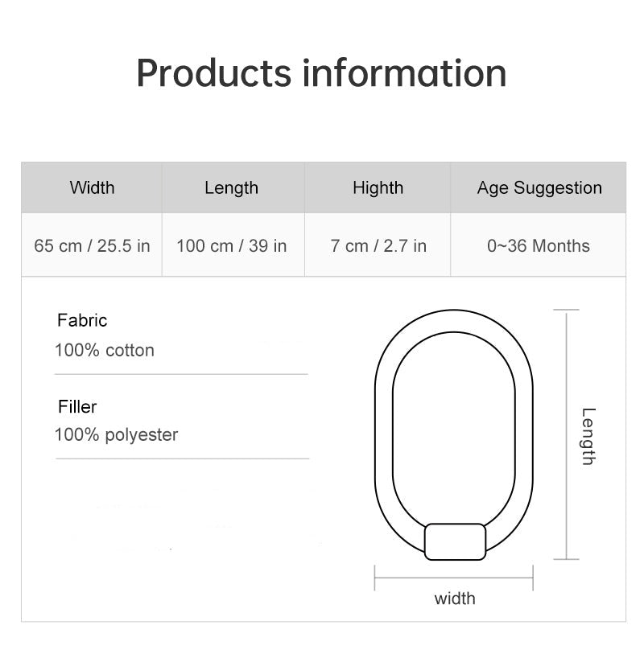Click the width label below the diagram
The width and height of the screenshot is (644, 654).
pyautogui.click(x=455, y=598)
